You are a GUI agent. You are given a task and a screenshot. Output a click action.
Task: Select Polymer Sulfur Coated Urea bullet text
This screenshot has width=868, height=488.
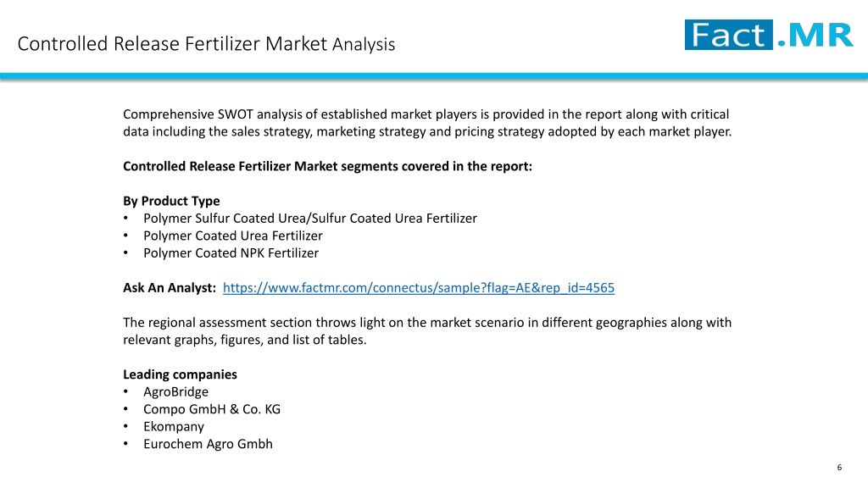click(310, 219)
